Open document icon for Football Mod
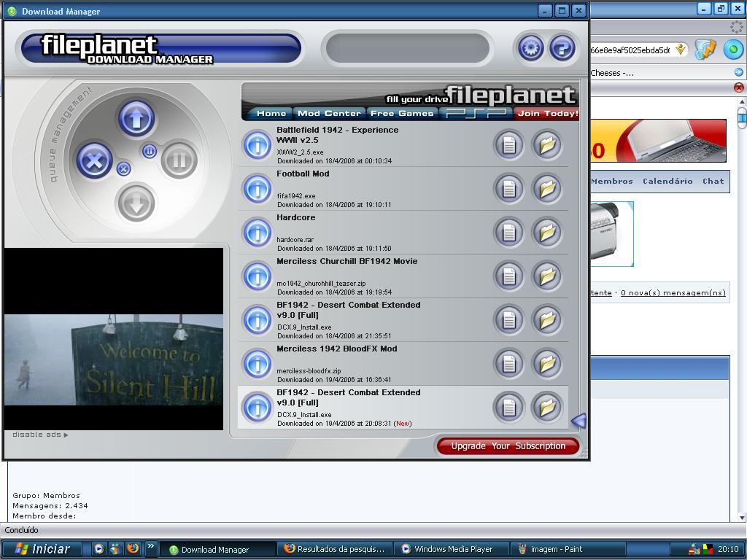Screen dimensions: 747x560 (508, 189)
